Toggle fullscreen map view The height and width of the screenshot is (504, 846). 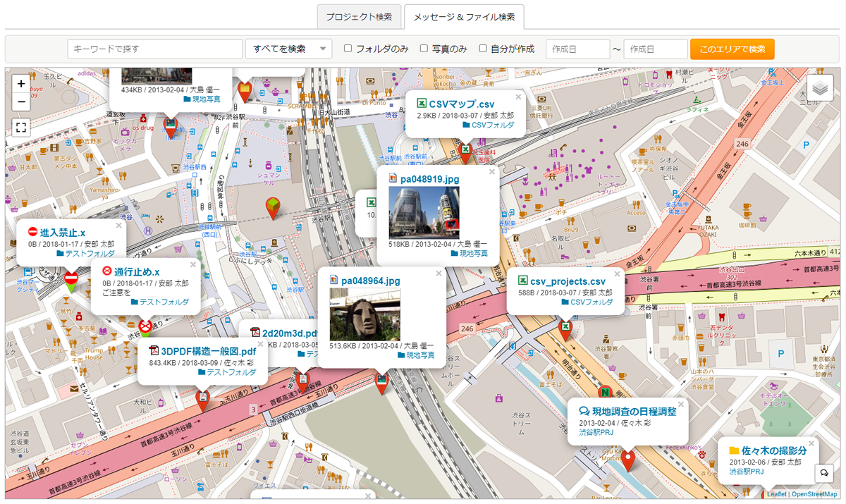21,128
